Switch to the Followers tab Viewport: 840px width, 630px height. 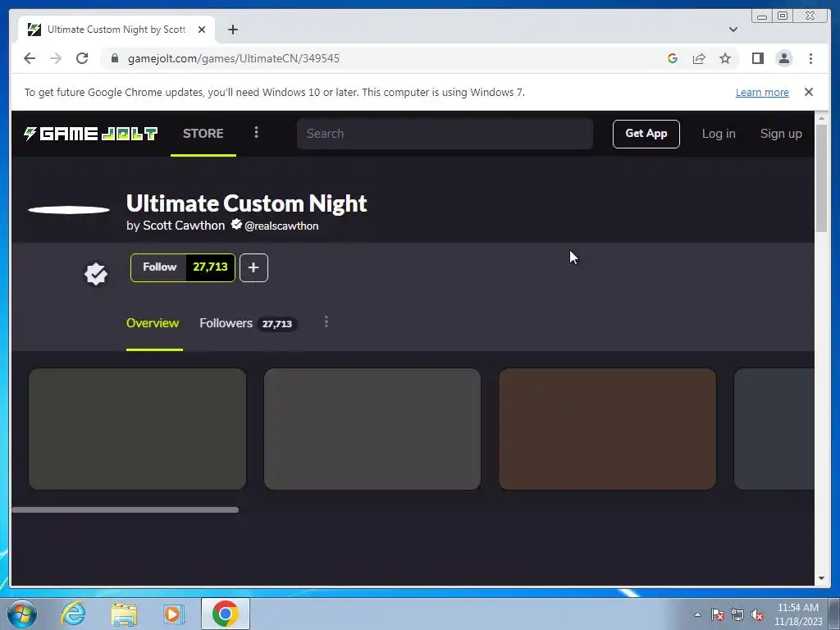pyautogui.click(x=248, y=323)
